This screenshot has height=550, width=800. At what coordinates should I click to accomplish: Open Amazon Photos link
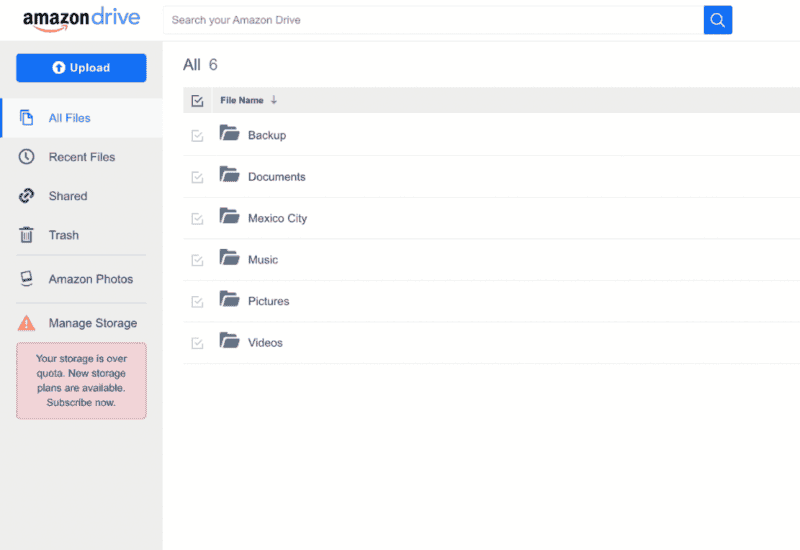tap(82, 279)
